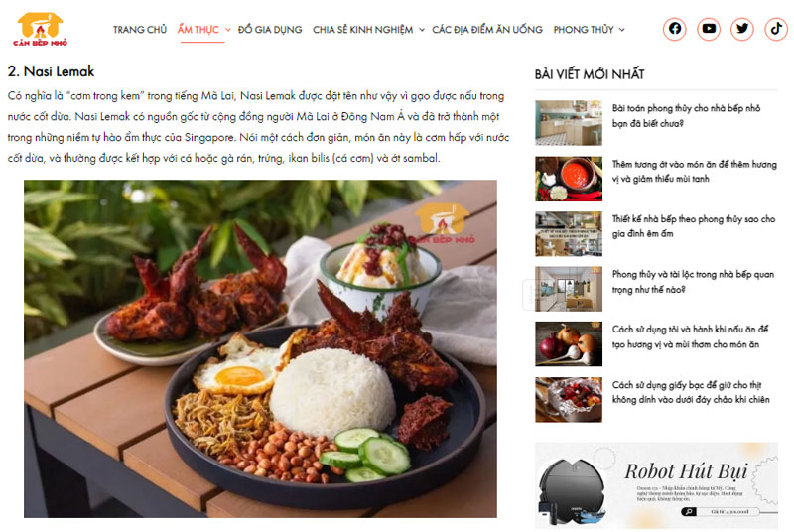Click the Nasi Lemak dish photo
Viewport: 794px width, 532px height.
tap(260, 348)
